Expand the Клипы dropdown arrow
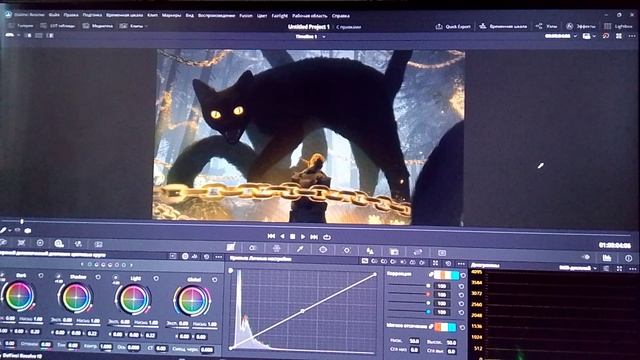Image resolution: width=640 pixels, height=360 pixels. [146, 27]
